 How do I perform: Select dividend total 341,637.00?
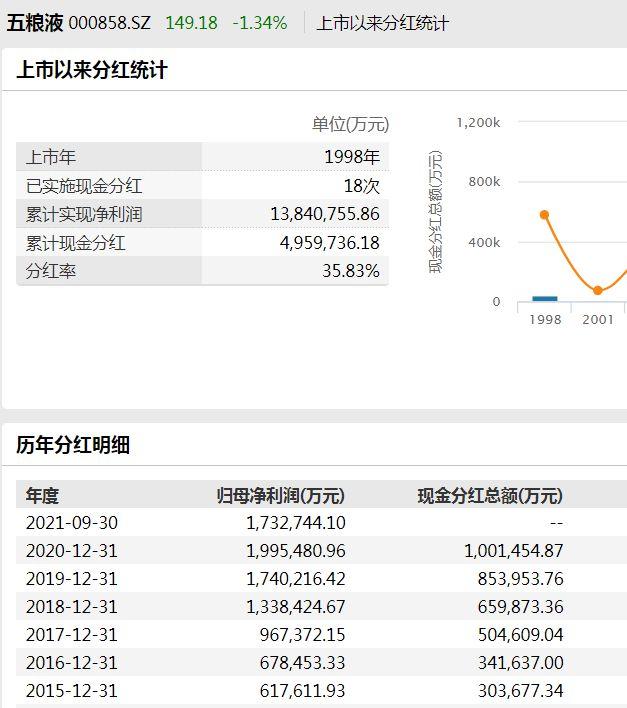coord(520,663)
